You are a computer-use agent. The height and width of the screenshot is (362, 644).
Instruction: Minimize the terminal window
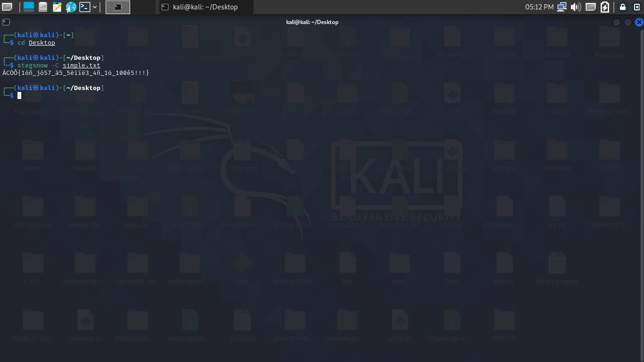pos(617,22)
